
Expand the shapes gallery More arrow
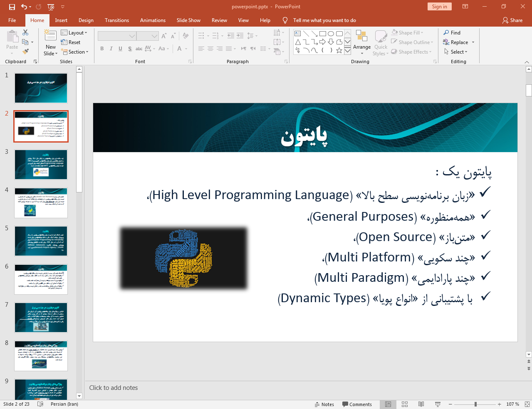coord(347,51)
